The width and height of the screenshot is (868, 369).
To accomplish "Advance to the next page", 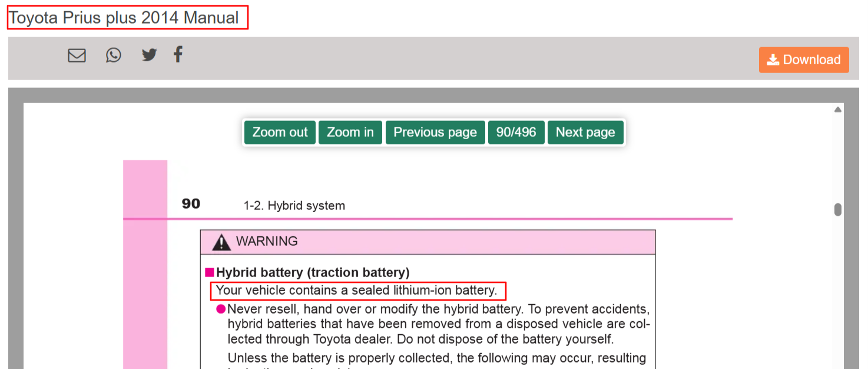I will click(x=585, y=133).
